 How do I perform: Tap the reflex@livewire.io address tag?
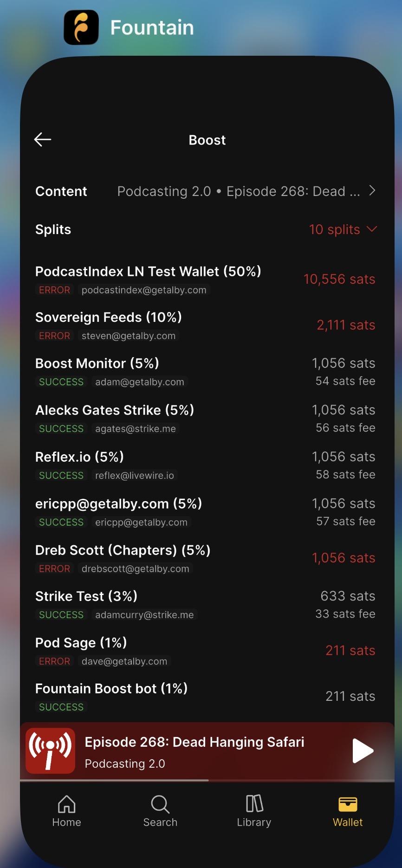(135, 475)
